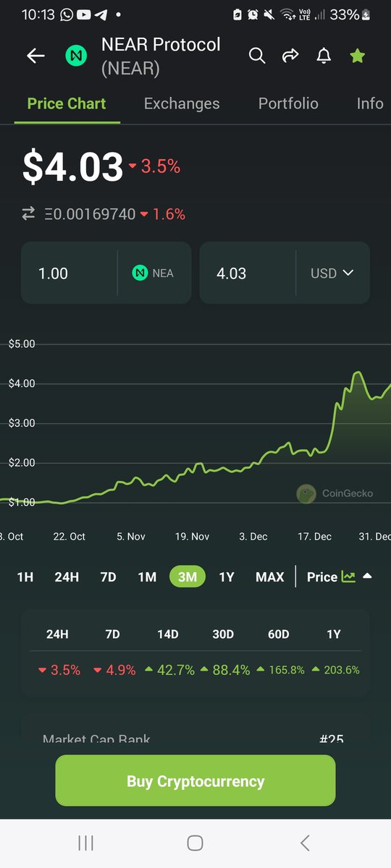Screen dimensions: 391x868
Task: Tap the $4.03 current price
Action: pos(73,166)
